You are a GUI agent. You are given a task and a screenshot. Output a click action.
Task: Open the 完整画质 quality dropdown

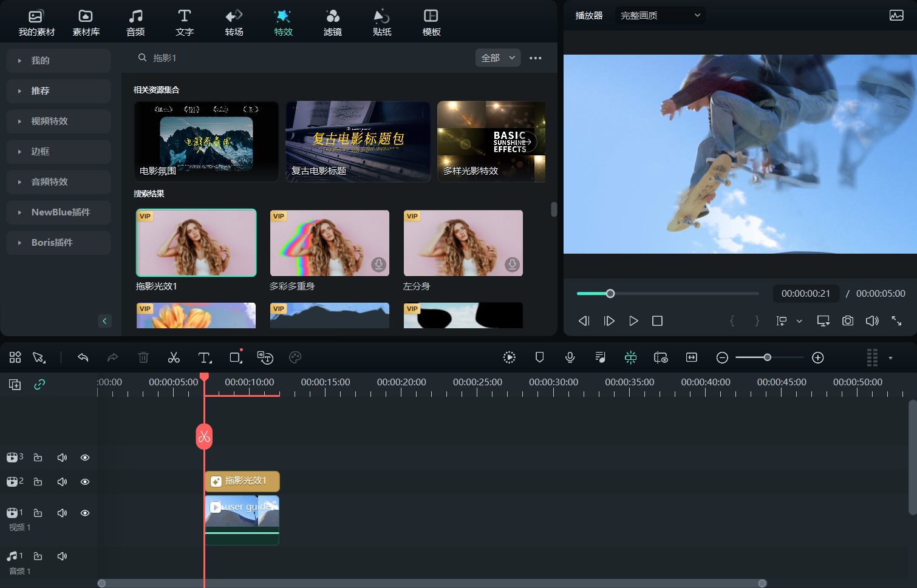(660, 15)
